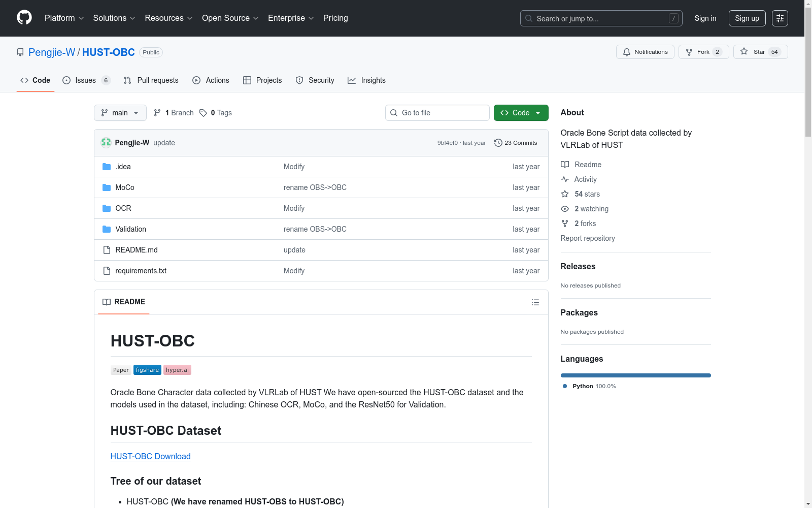
Task: Expand the Enterprise menu
Action: tap(291, 18)
